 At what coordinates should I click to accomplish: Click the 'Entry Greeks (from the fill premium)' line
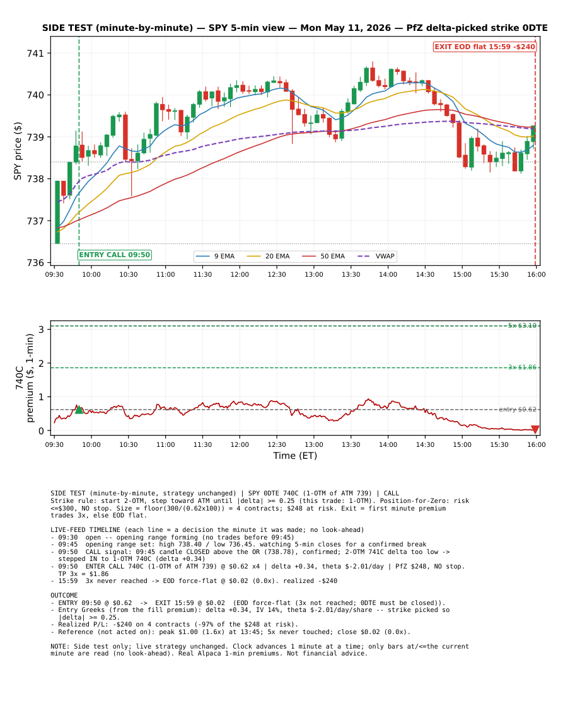tap(250, 613)
